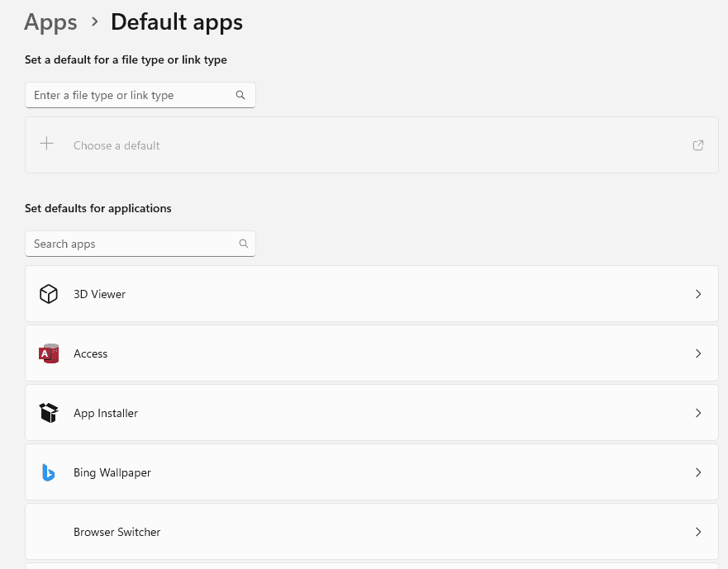728x569 pixels.
Task: Expand the Access row chevron
Action: coord(697,353)
